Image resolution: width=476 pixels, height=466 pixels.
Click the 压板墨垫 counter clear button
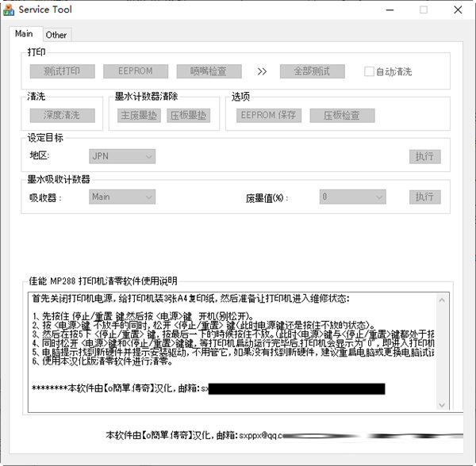(189, 116)
